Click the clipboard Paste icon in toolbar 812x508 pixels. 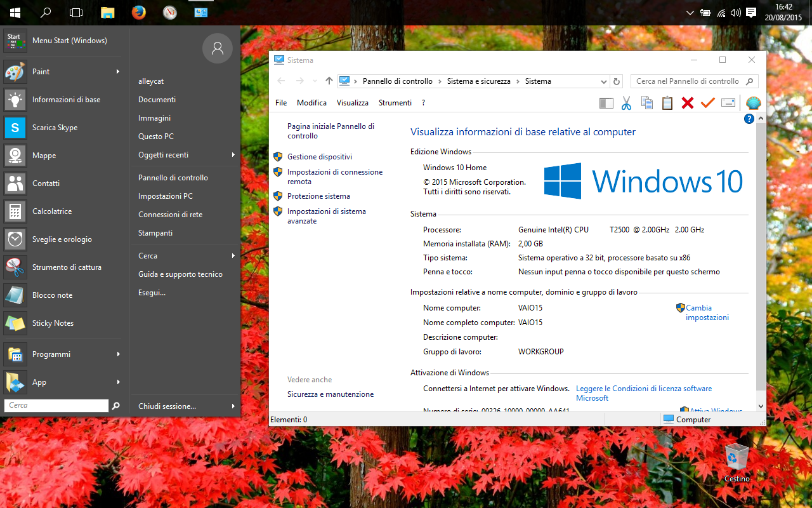tap(667, 103)
